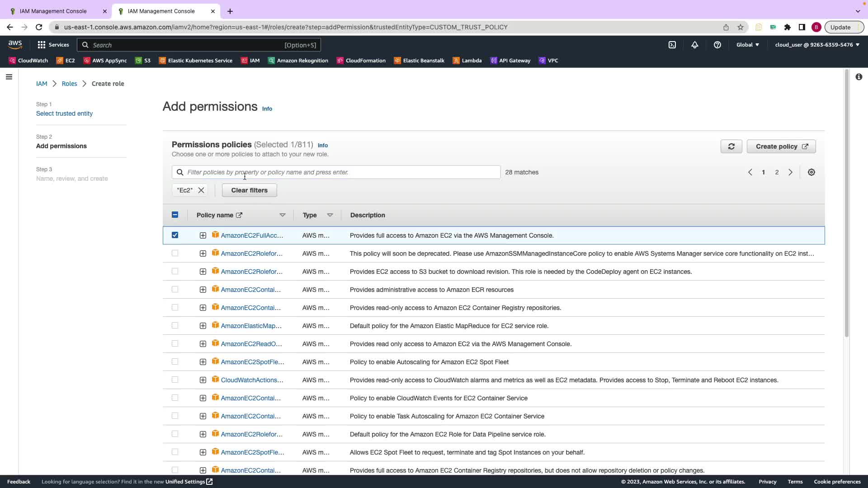The image size is (868, 488).
Task: Open the notifications bell
Action: (x=695, y=45)
